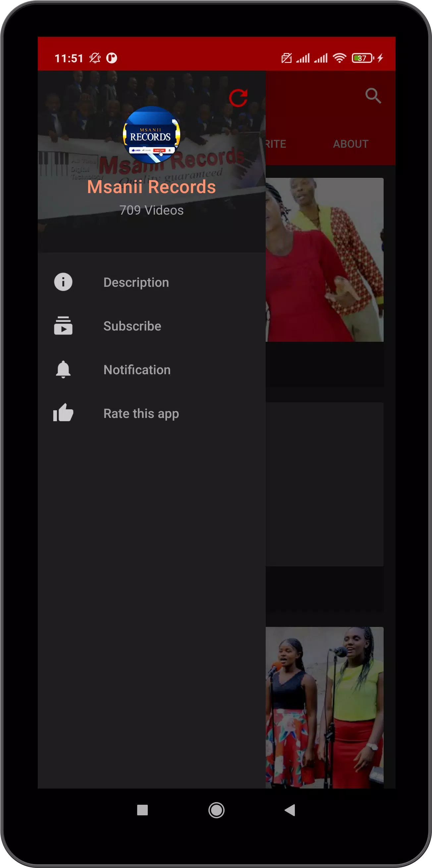
Task: Tap the Msanii Records channel title
Action: [x=151, y=187]
